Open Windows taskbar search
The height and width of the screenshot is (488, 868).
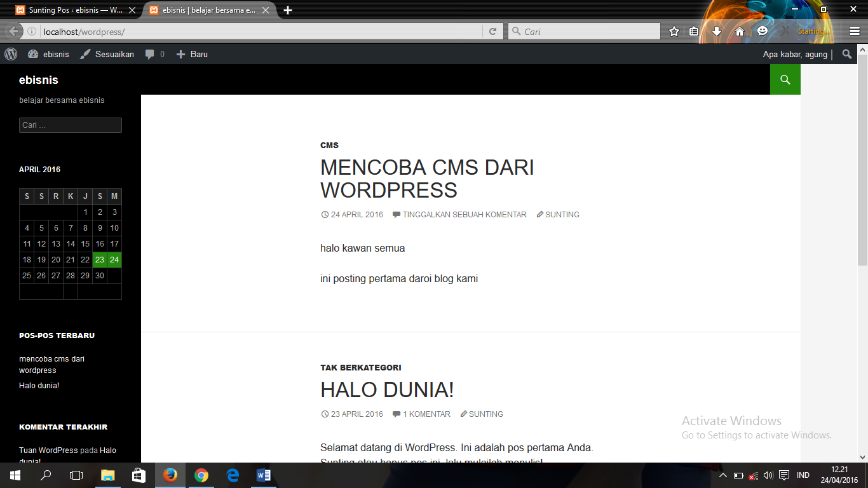46,475
